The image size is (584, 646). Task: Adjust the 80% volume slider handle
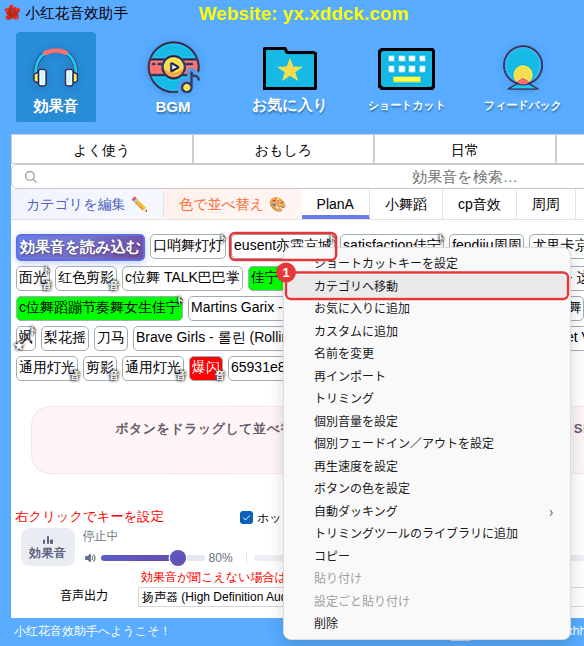(178, 558)
